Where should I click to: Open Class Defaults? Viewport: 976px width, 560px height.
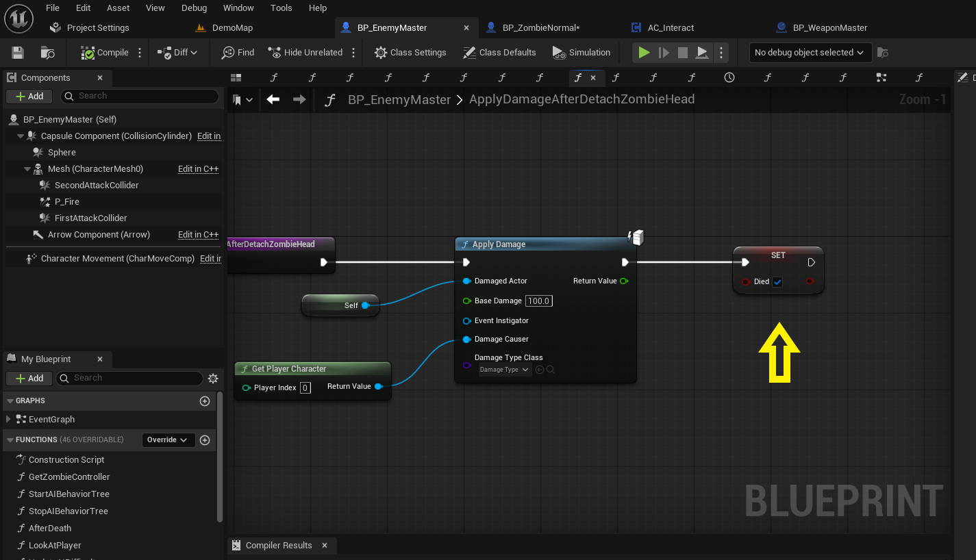pos(500,53)
